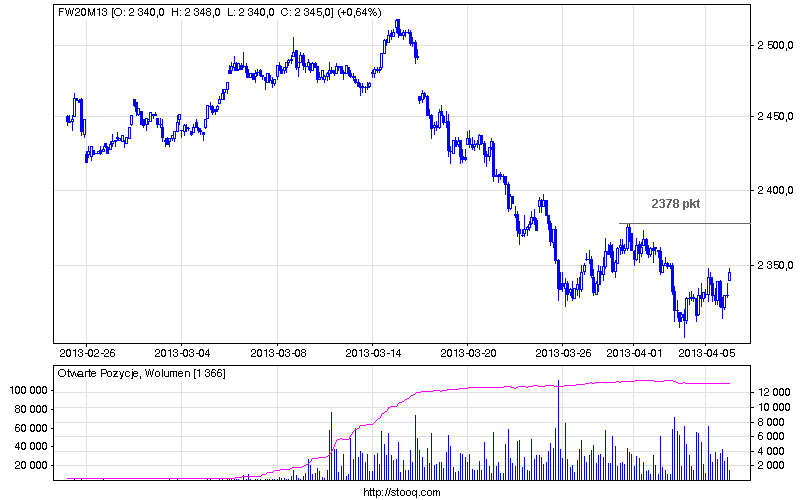The image size is (800, 500).
Task: Select the '2378 pkt' resistance annotation
Action: click(676, 204)
